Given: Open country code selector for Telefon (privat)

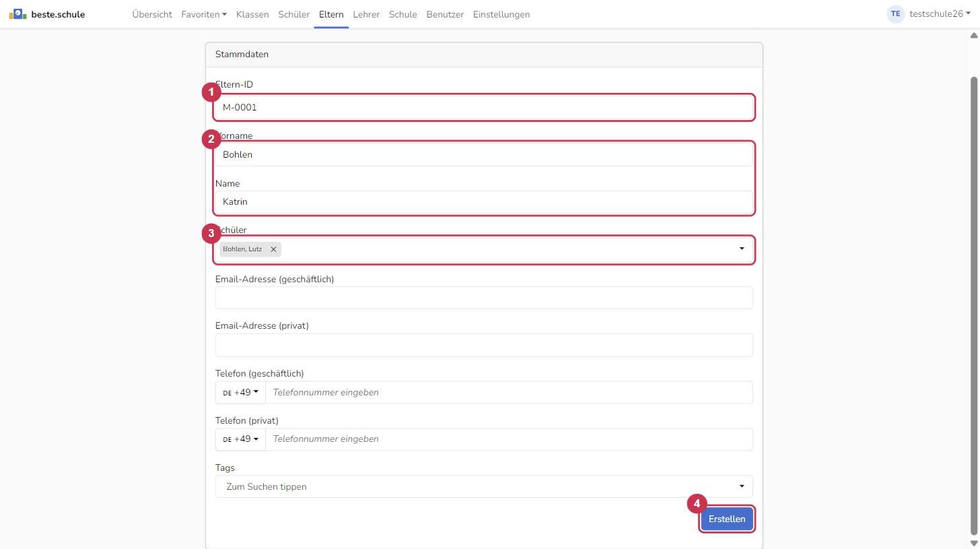Looking at the screenshot, I should tap(240, 439).
